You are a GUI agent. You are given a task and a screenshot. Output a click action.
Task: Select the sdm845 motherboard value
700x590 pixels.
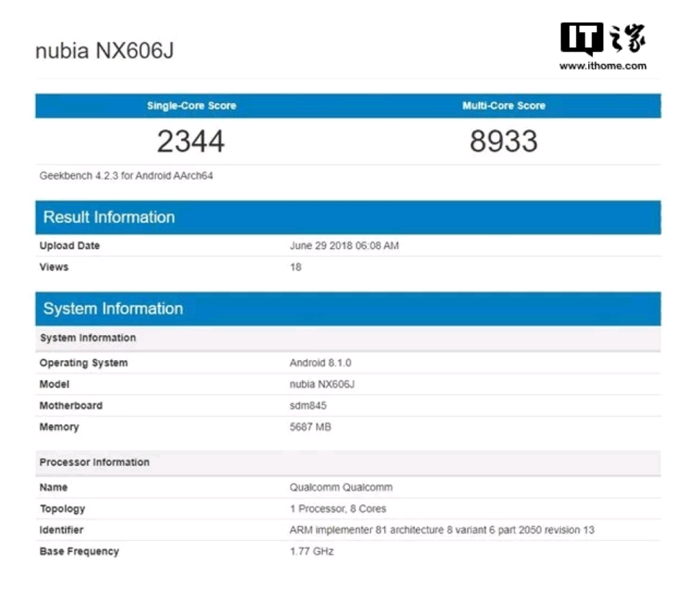(x=308, y=406)
